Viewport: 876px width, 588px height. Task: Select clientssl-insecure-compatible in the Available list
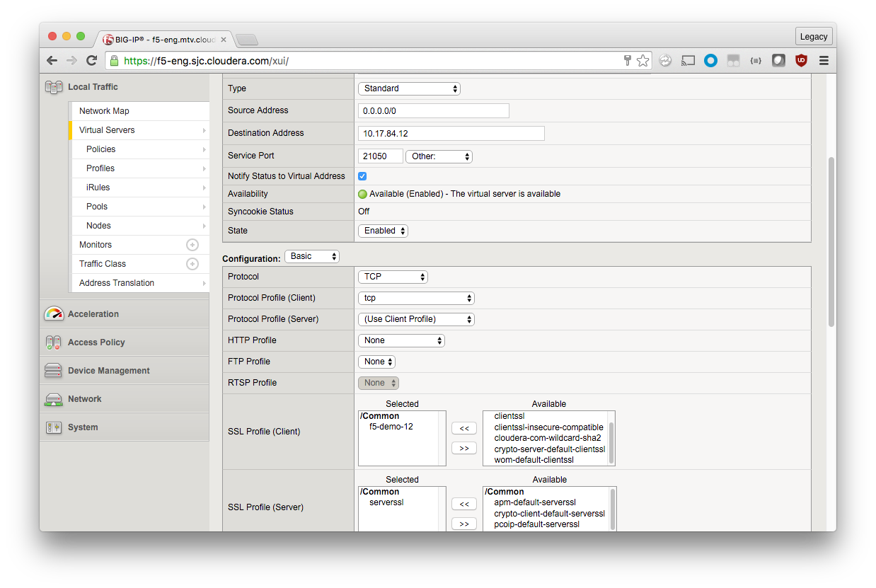tap(548, 427)
